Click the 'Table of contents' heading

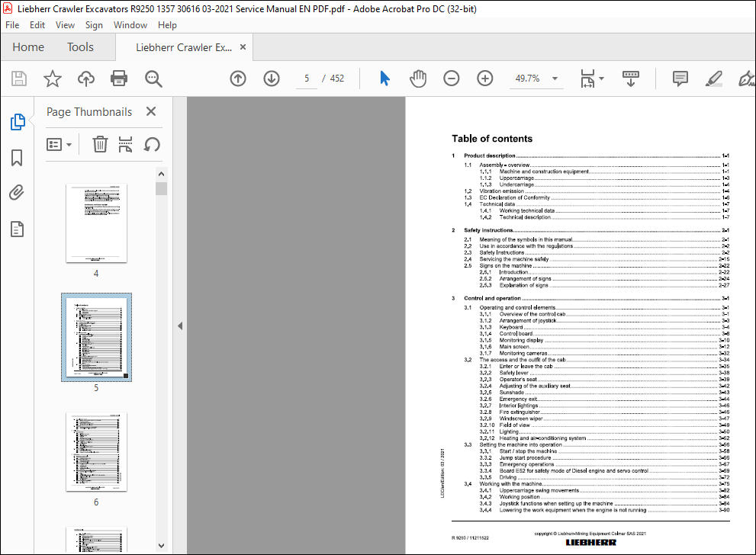pyautogui.click(x=492, y=139)
